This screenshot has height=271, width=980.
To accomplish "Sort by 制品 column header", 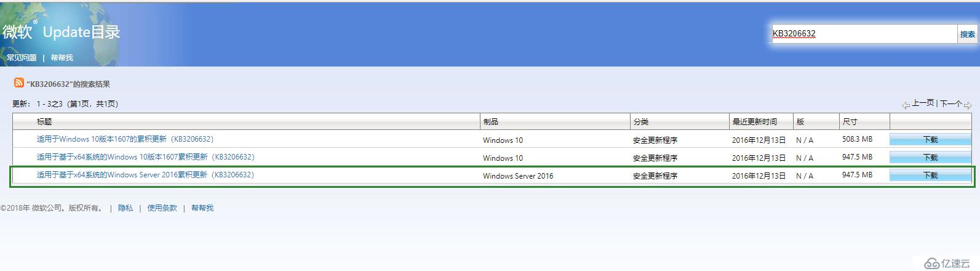I will coord(491,122).
